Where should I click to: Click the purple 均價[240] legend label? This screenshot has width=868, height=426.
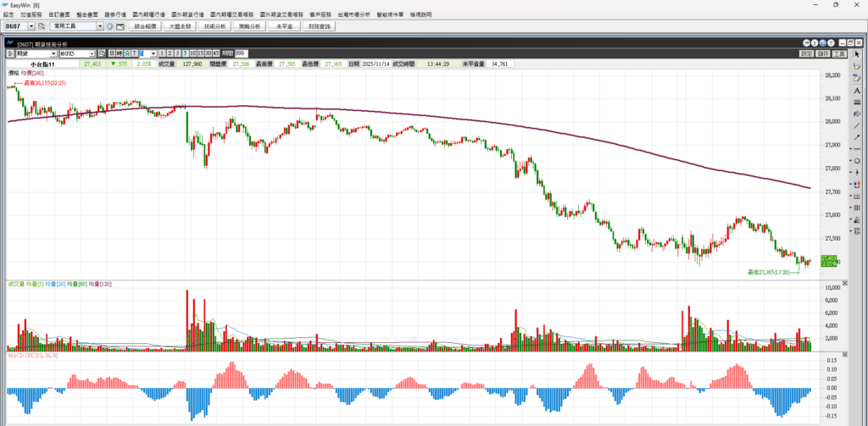click(32, 75)
